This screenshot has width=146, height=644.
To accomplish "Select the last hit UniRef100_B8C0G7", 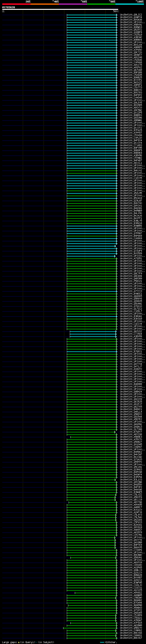I will click(131, 638).
